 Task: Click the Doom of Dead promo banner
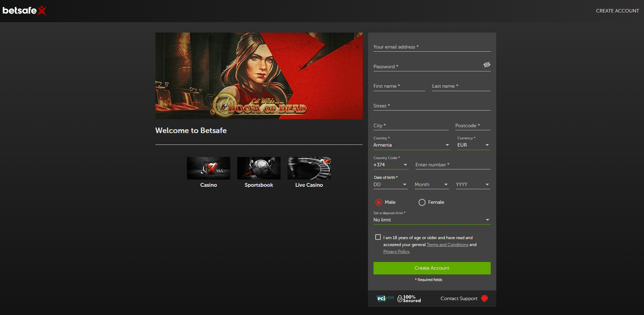(259, 76)
